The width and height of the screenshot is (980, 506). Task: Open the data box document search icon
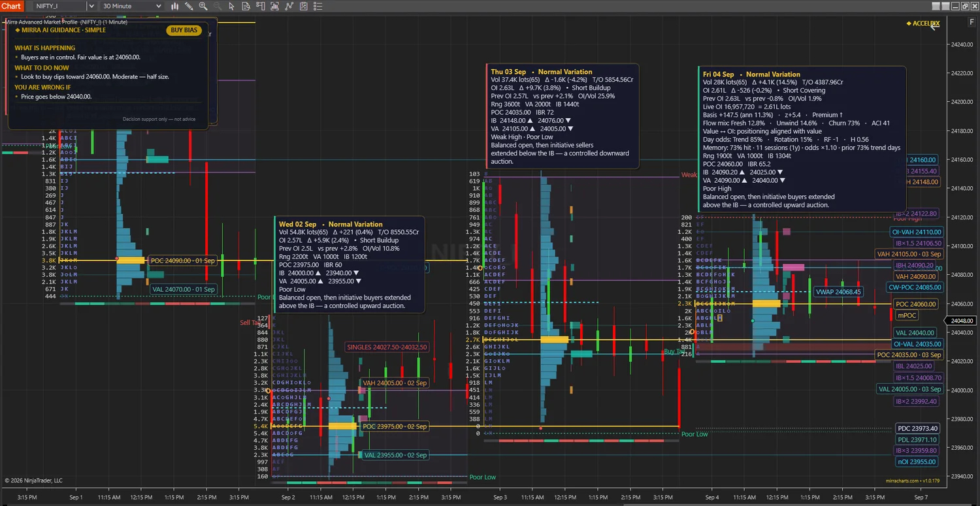coord(246,6)
